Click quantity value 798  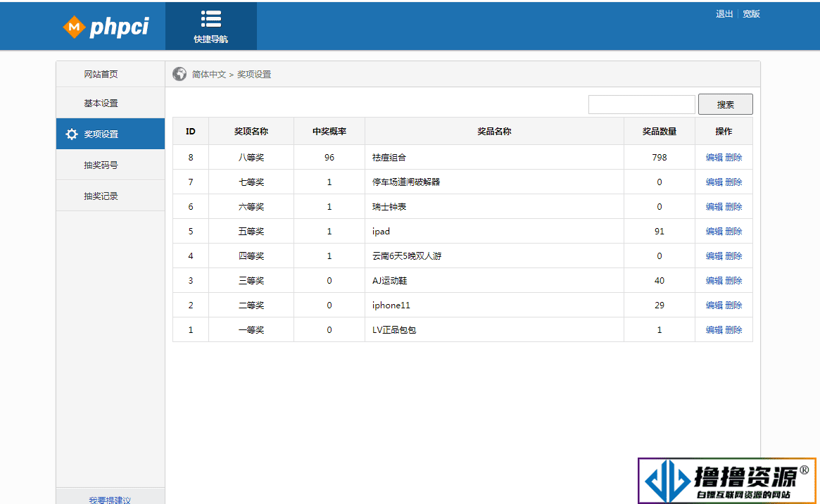point(660,158)
